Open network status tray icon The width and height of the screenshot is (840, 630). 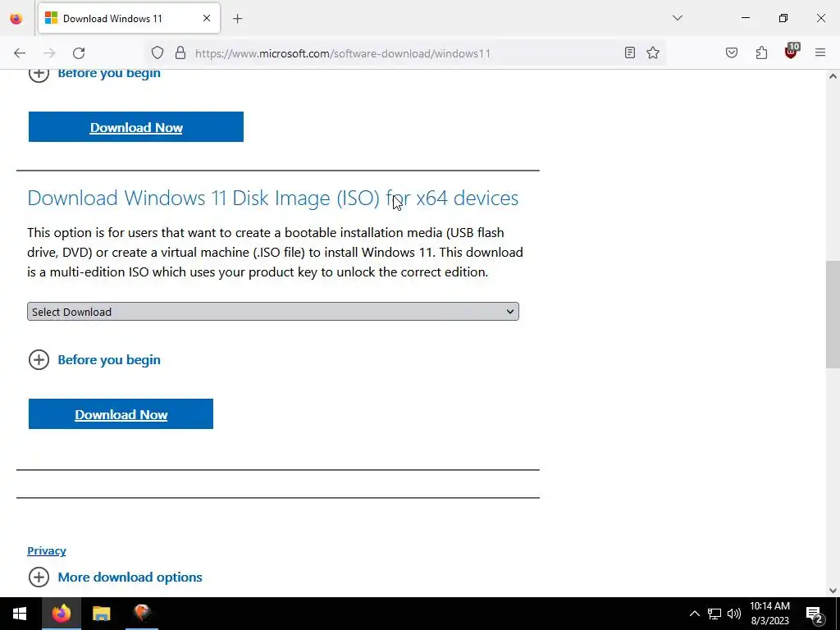[x=714, y=614]
